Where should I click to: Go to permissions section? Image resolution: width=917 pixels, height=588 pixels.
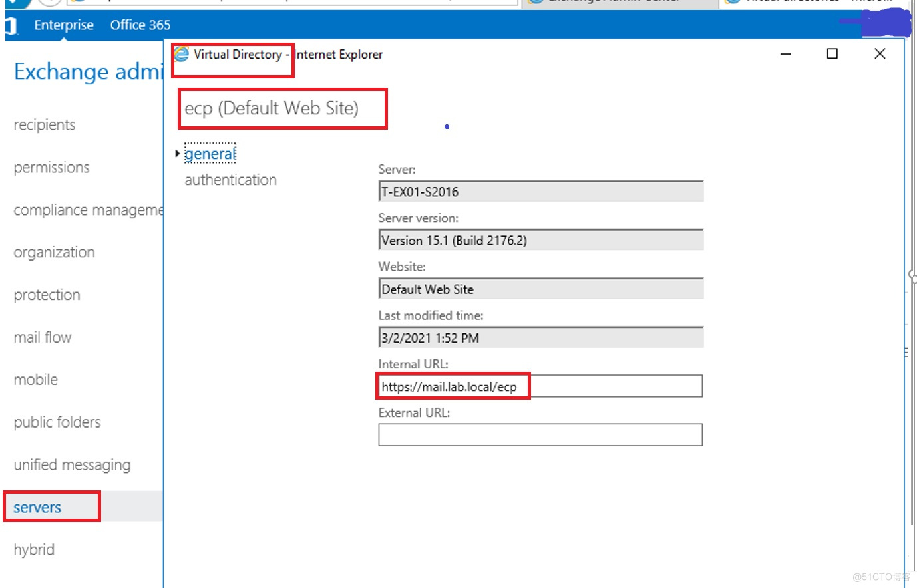51,168
